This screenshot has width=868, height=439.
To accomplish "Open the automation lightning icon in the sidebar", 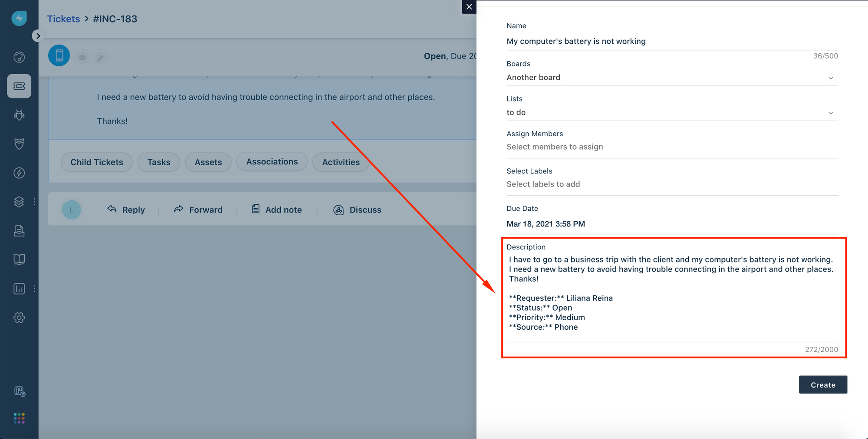I will (x=19, y=173).
